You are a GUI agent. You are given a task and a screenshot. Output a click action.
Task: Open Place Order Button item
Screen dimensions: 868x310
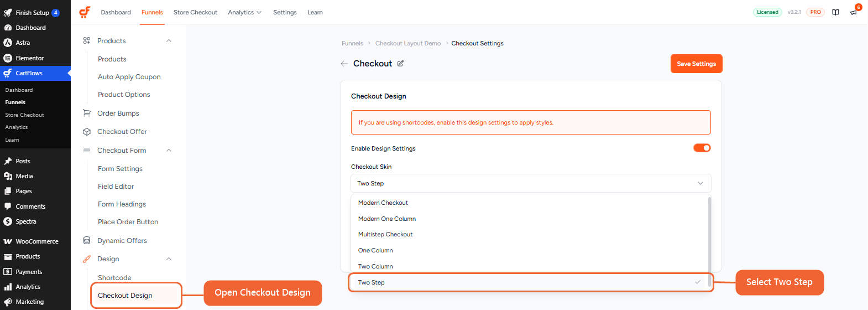[x=128, y=222]
